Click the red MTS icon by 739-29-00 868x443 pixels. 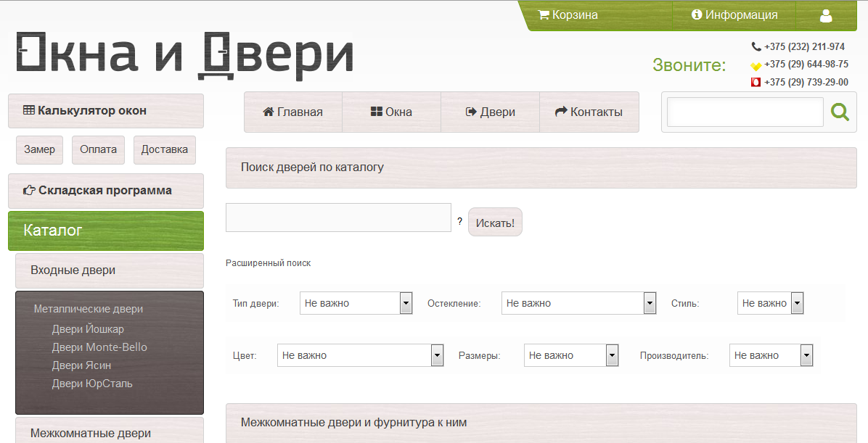(x=756, y=83)
